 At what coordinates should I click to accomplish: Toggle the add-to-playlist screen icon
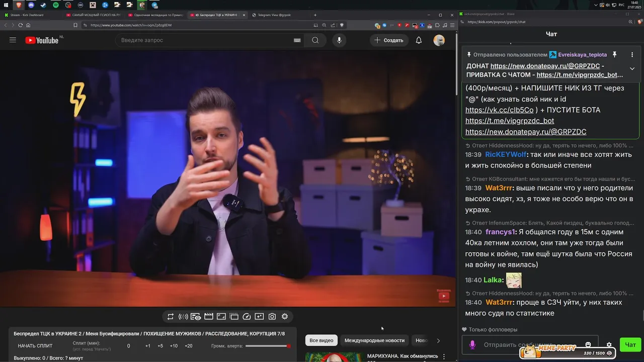[259, 316]
